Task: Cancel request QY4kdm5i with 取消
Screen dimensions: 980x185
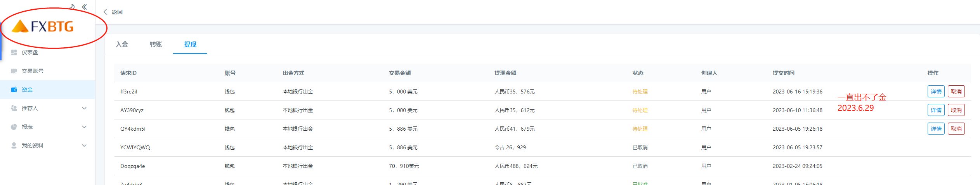Action: [x=956, y=129]
